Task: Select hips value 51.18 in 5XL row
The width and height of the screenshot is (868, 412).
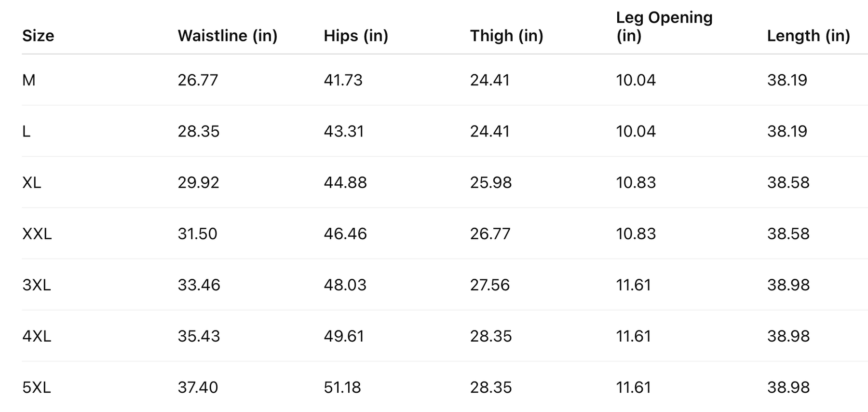Action: 342,387
